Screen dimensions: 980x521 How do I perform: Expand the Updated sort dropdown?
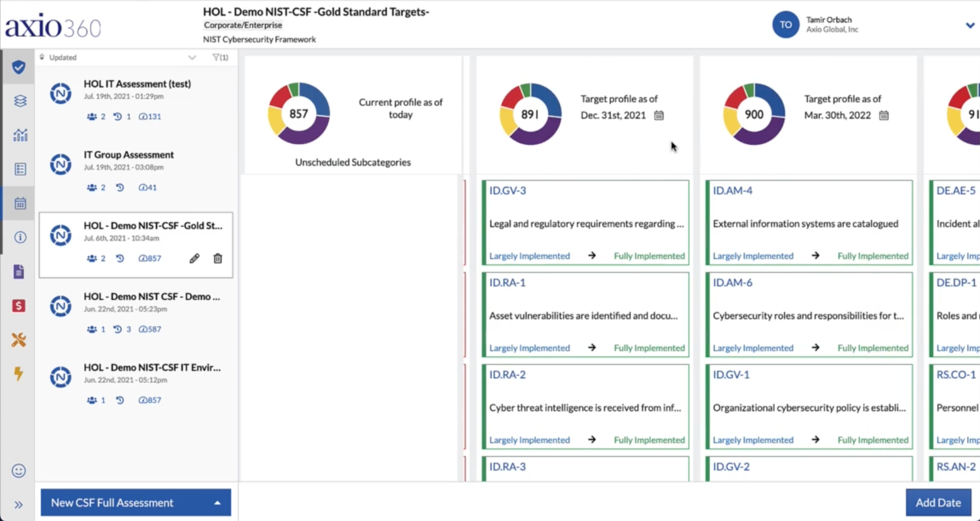click(x=192, y=57)
